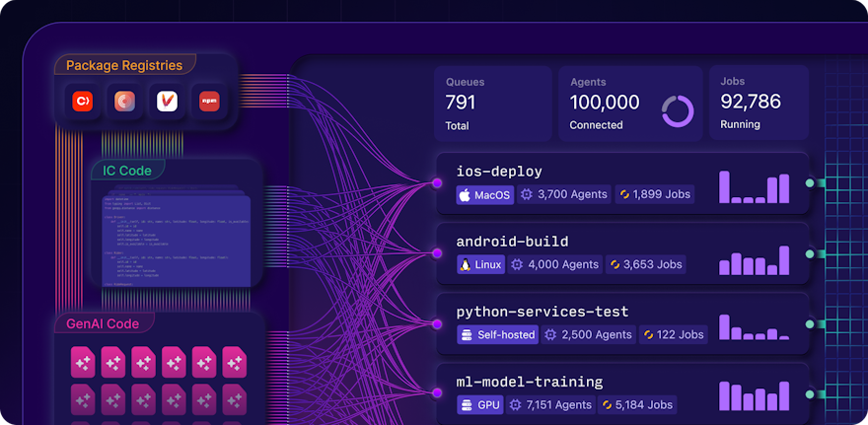The image size is (868, 425).
Task: Click the android-build bar chart
Action: 754,260
